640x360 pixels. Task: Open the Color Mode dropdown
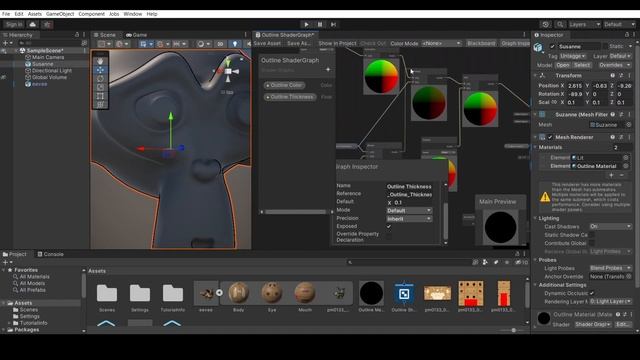pos(442,43)
